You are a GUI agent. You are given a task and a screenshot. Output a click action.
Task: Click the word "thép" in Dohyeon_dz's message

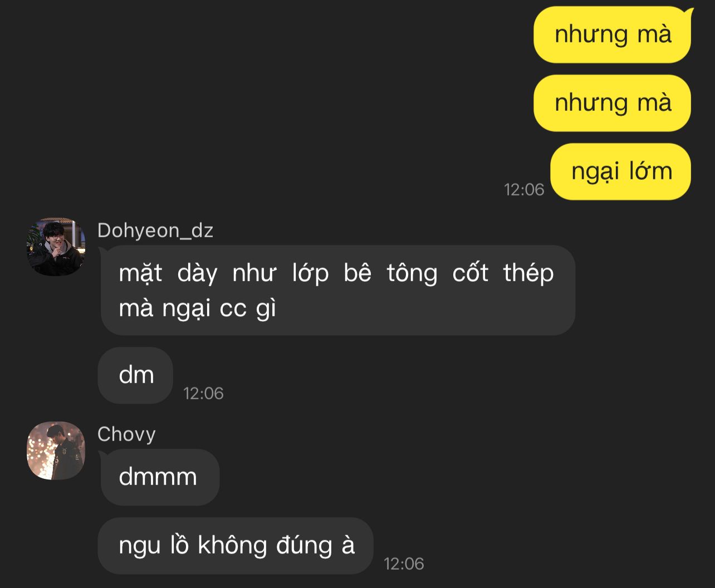click(528, 274)
